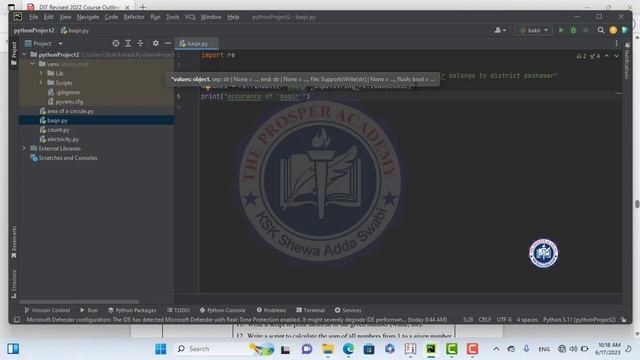Click the warnings count indicator in editor
This screenshot has width=640, height=360.
pos(582,56)
